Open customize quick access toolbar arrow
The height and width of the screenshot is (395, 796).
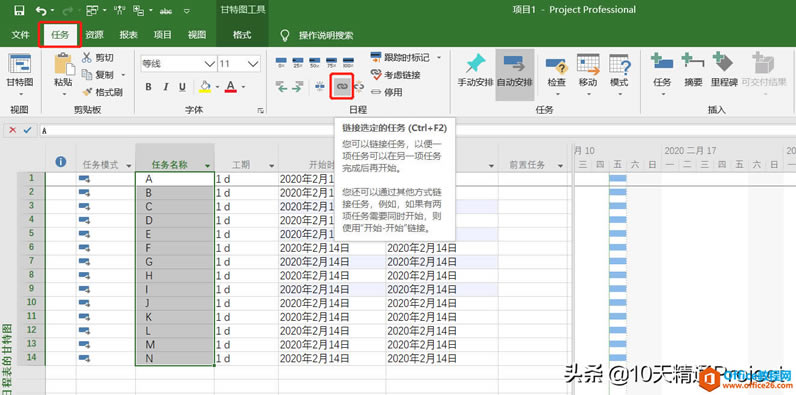(x=187, y=11)
